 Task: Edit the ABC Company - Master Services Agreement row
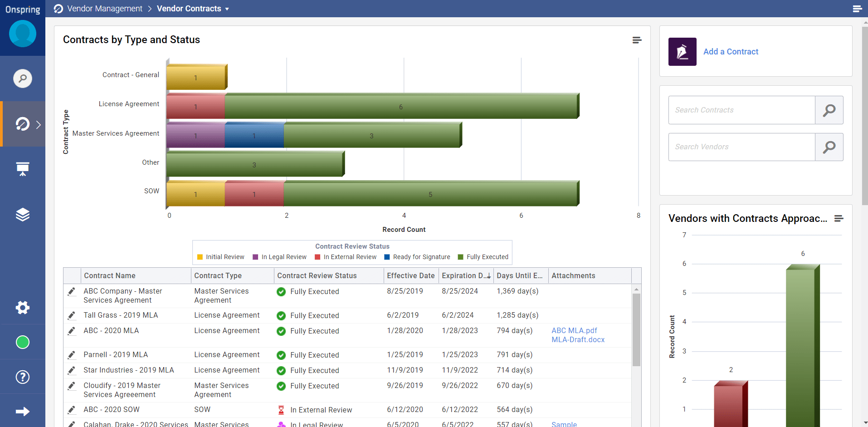point(71,291)
